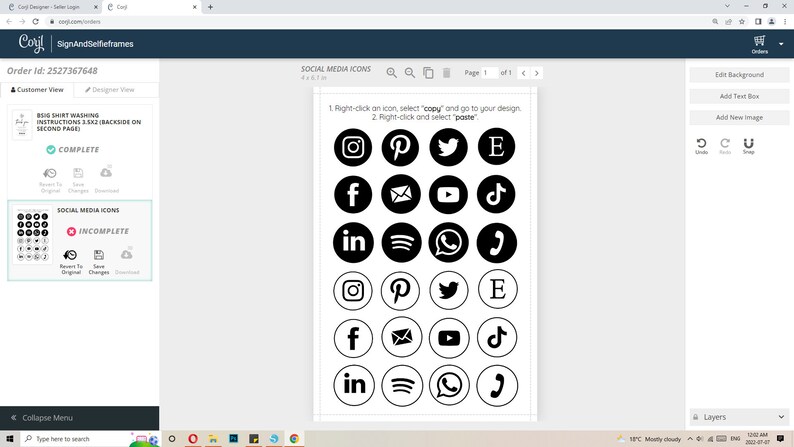Select the outlined WhatsApp icon
The height and width of the screenshot is (447, 794).
pos(449,385)
